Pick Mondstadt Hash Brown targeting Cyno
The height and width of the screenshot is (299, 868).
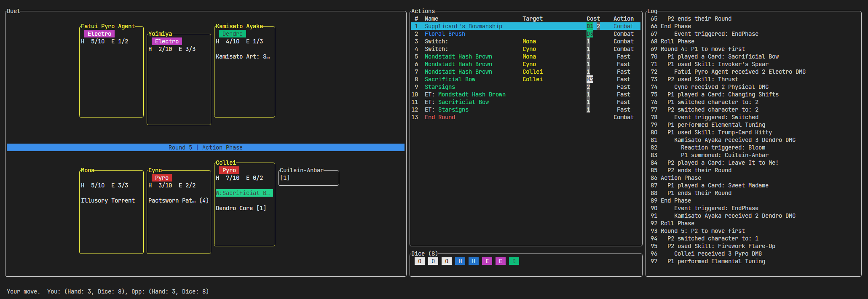coord(526,64)
